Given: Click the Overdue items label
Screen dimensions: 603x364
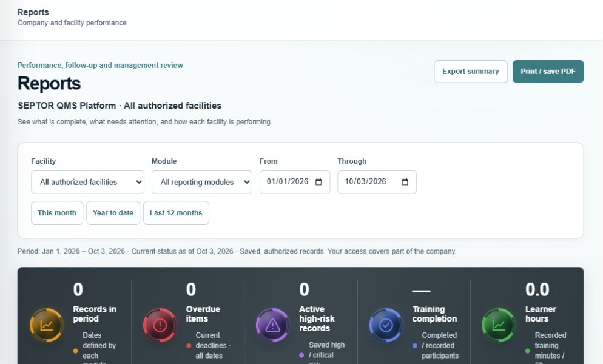Looking at the screenshot, I should (203, 314).
